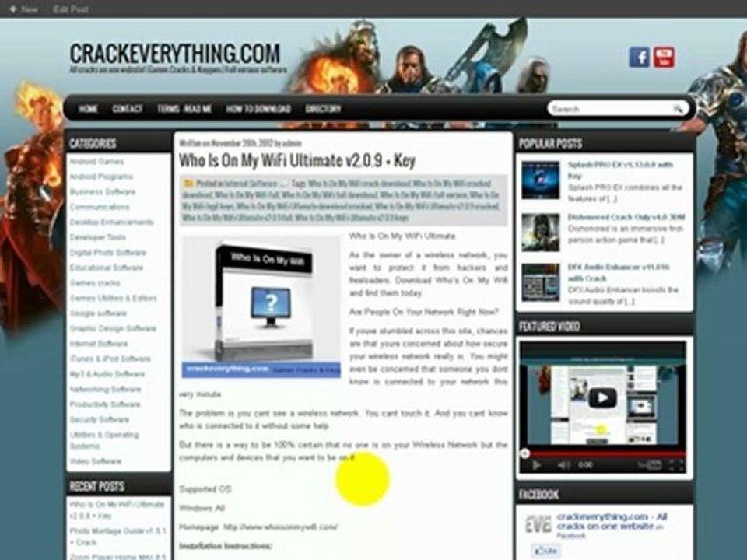Open the whoisonmywifi.com homepage link
747x560 pixels.
click(x=281, y=527)
